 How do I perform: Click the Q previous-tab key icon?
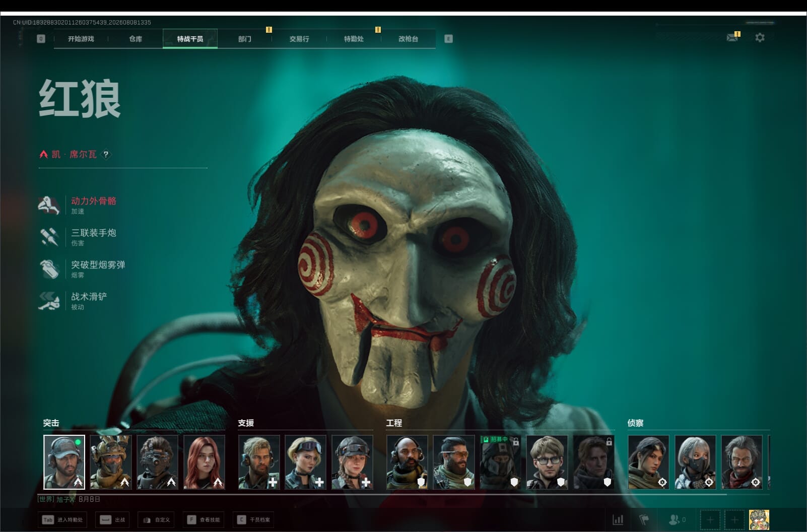pos(41,39)
